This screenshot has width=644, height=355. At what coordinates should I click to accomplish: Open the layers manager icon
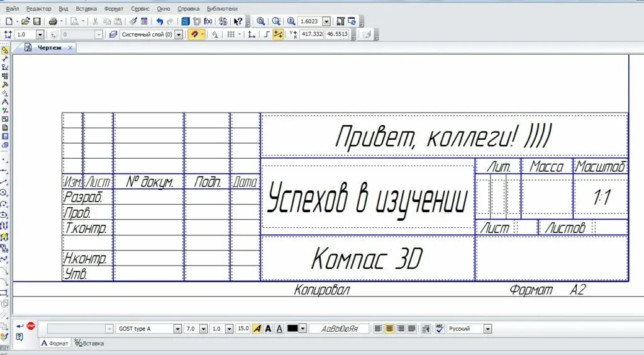tap(113, 35)
